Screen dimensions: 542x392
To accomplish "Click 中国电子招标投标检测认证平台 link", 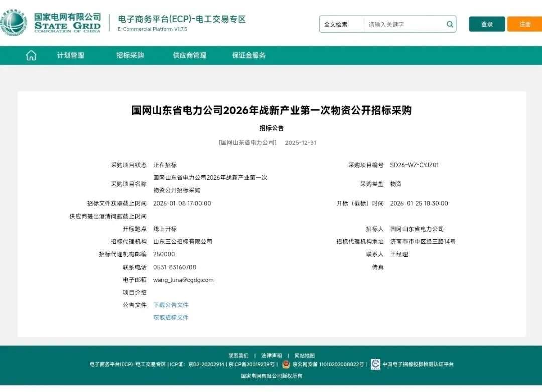I will pyautogui.click(x=418, y=364).
